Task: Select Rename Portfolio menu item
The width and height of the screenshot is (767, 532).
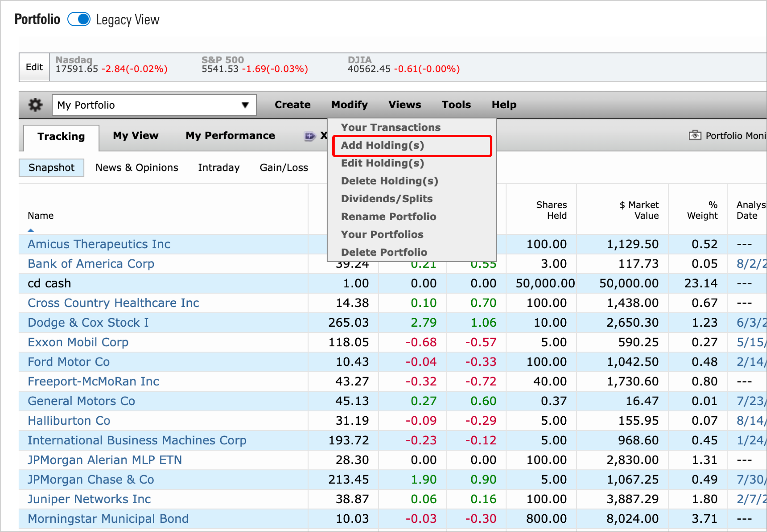Action: point(389,217)
